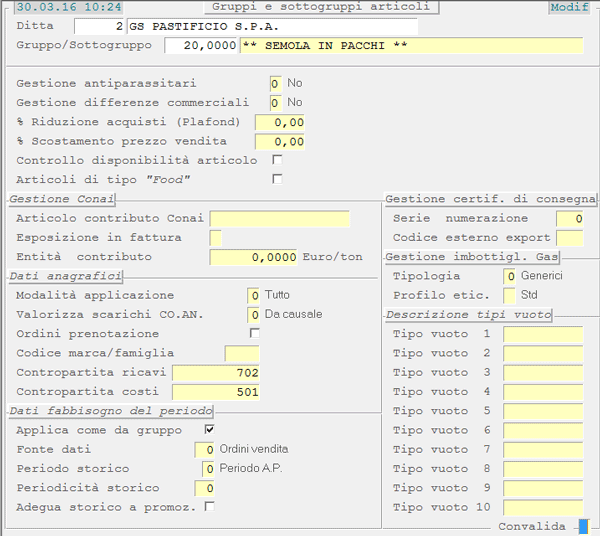Click the Codice esterno export field
This screenshot has width=600, height=536.
coord(569,238)
